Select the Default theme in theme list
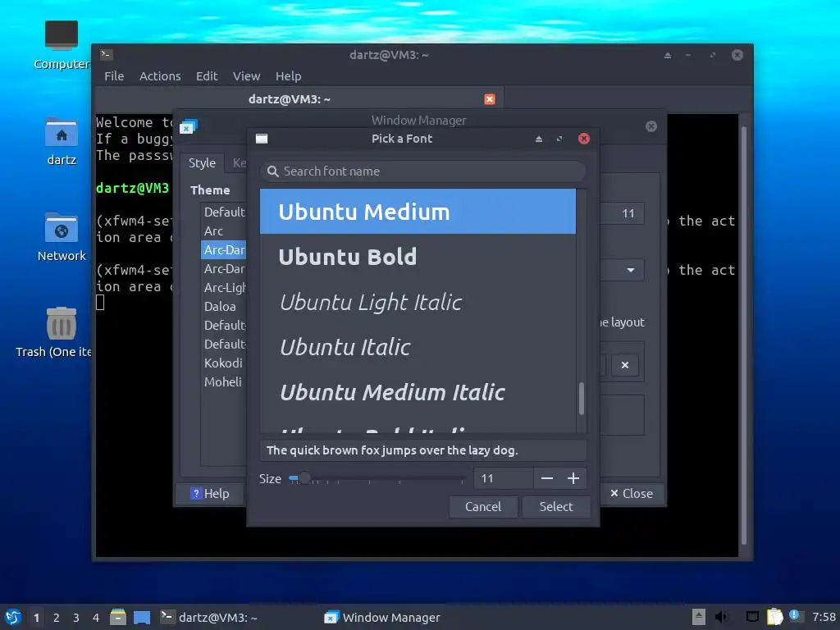This screenshot has height=630, width=840. 223,212
